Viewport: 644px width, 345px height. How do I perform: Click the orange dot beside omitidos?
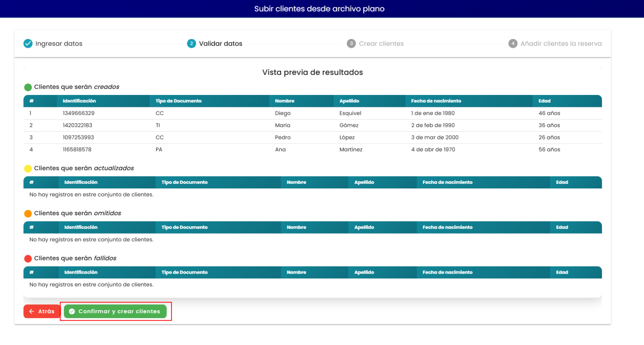[x=28, y=214]
